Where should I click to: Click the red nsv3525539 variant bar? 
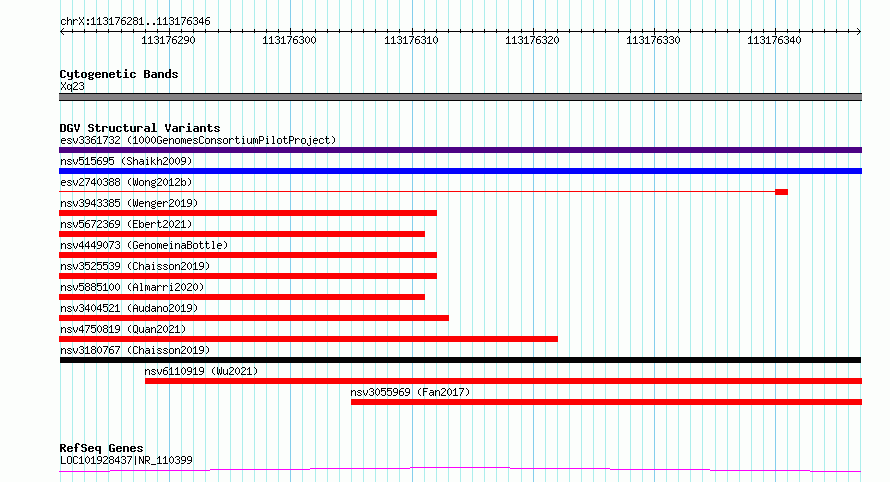click(248, 276)
